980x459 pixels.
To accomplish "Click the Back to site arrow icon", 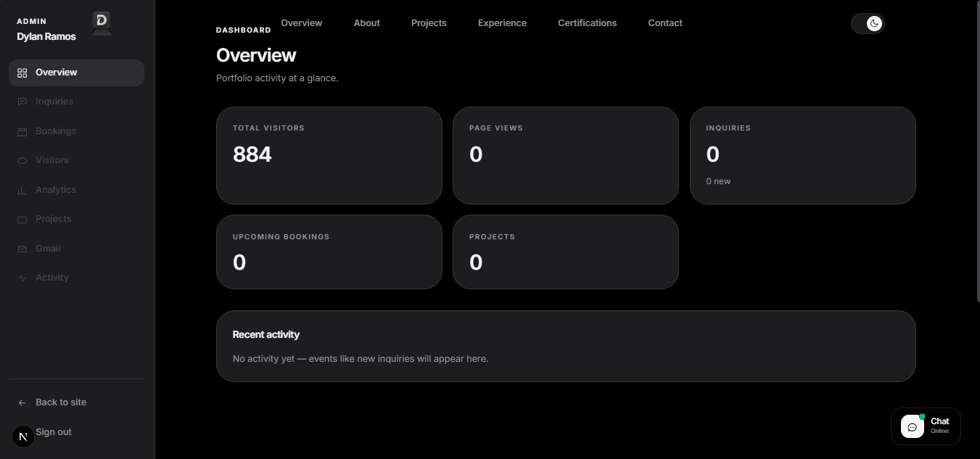I will point(22,402).
